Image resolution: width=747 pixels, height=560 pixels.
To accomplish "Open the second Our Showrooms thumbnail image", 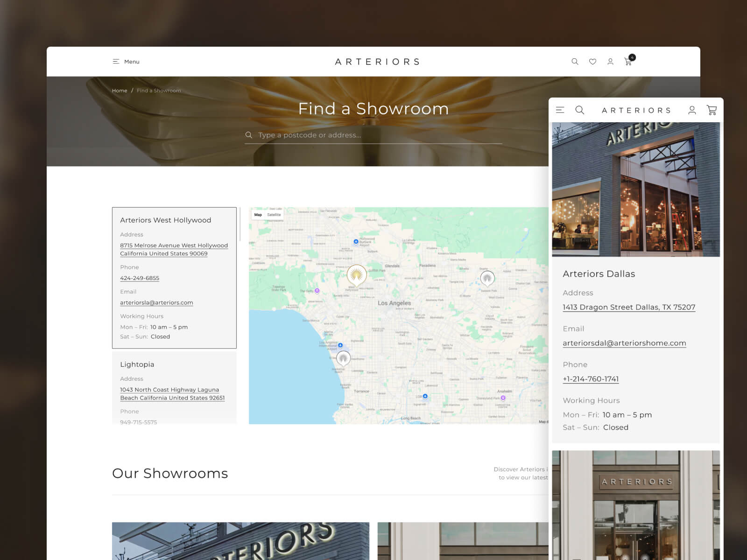I will [463, 541].
